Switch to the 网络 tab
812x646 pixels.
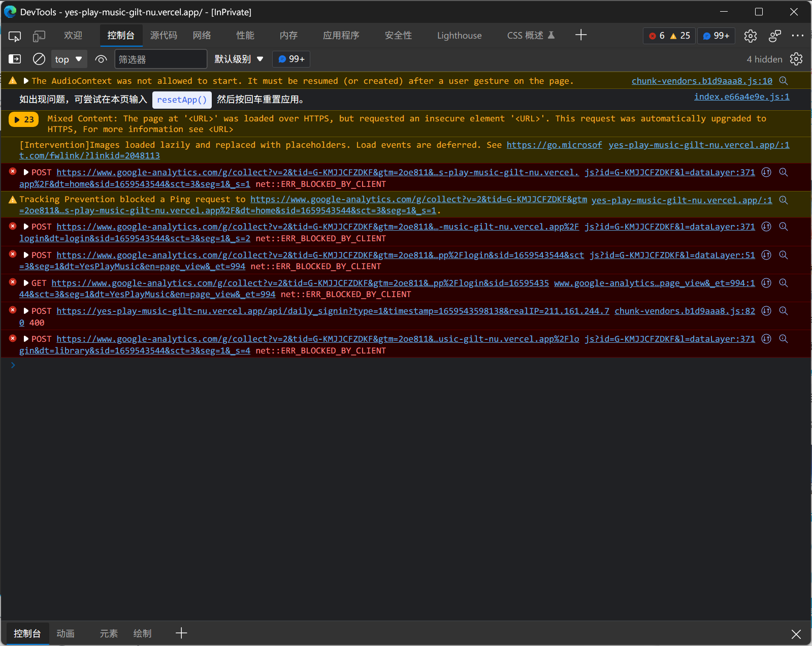click(x=202, y=36)
